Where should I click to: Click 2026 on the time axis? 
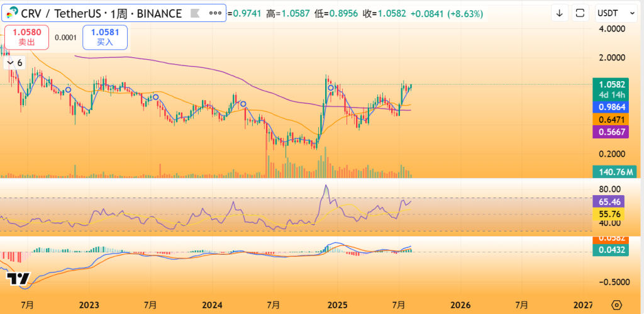(460, 305)
